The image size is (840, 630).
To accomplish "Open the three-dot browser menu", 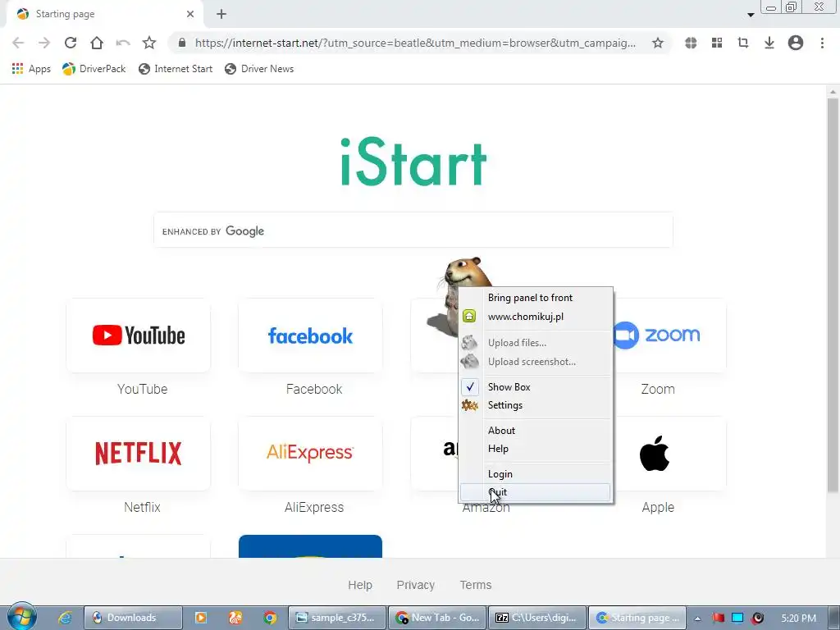I will (822, 43).
